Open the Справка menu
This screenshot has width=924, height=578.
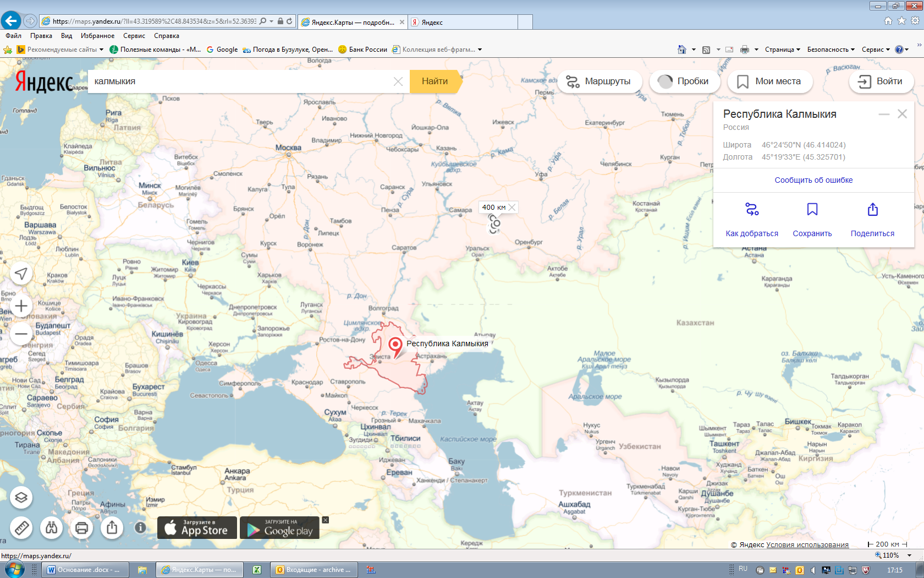[x=167, y=36]
